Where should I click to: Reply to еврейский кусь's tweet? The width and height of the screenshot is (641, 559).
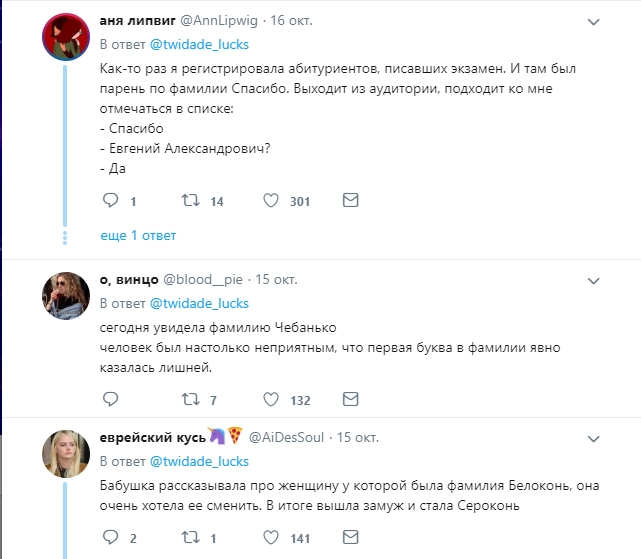point(111,537)
